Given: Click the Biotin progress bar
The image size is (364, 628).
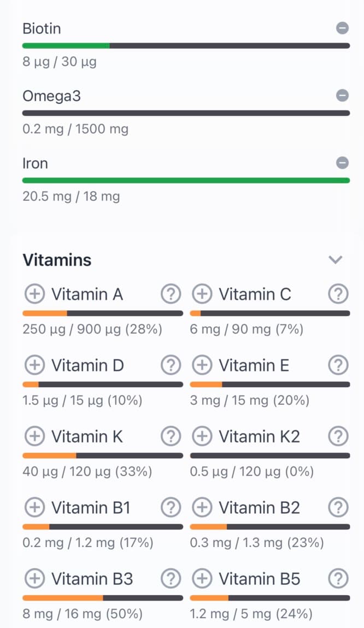Looking at the screenshot, I should [x=186, y=45].
